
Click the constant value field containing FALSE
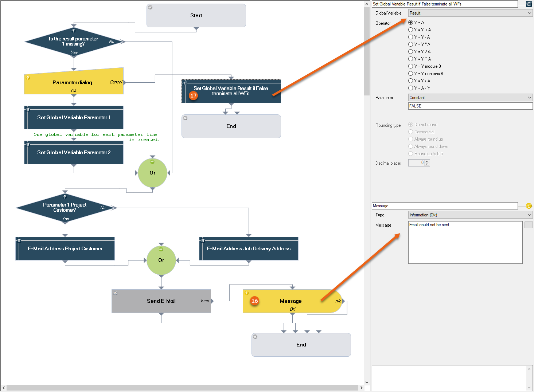coord(470,106)
